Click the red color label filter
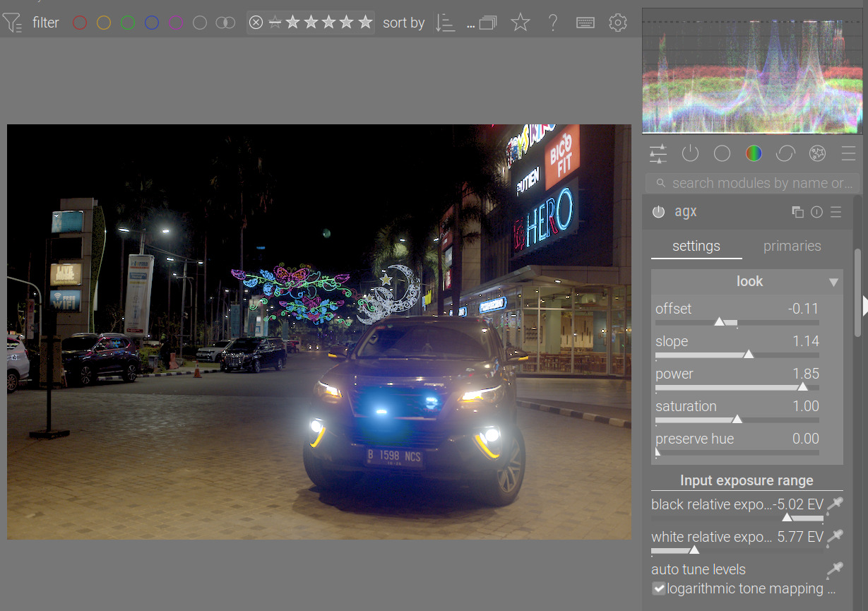This screenshot has width=868, height=611. (80, 23)
